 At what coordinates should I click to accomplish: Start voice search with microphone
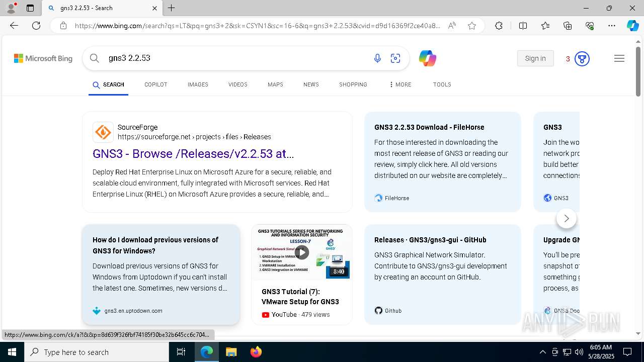(377, 58)
